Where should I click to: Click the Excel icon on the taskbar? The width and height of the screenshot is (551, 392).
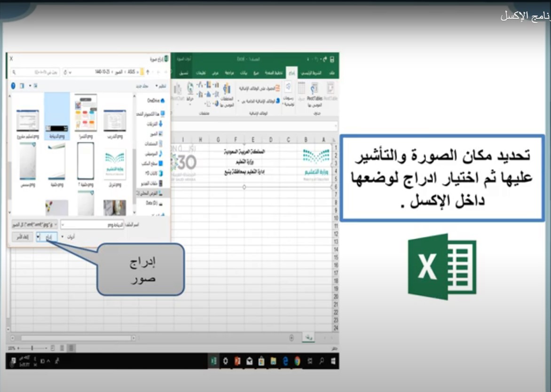[213, 361]
